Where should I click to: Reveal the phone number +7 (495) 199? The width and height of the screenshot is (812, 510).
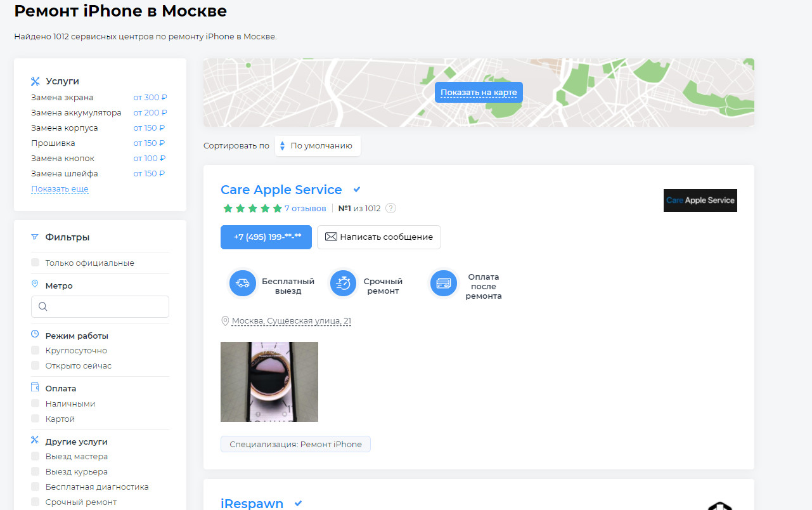(266, 237)
